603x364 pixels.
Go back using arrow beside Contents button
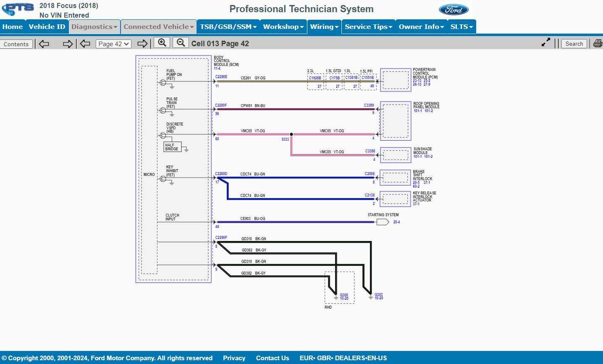click(x=44, y=44)
